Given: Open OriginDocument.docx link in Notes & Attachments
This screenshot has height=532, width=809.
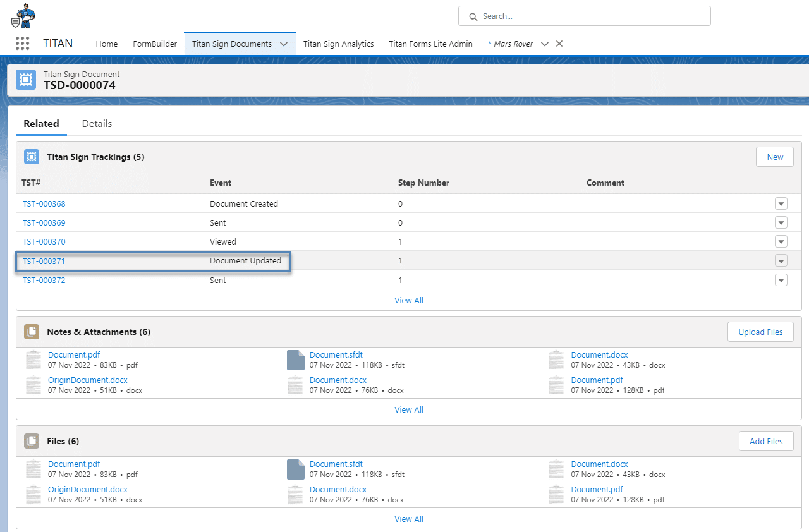Looking at the screenshot, I should click(88, 380).
